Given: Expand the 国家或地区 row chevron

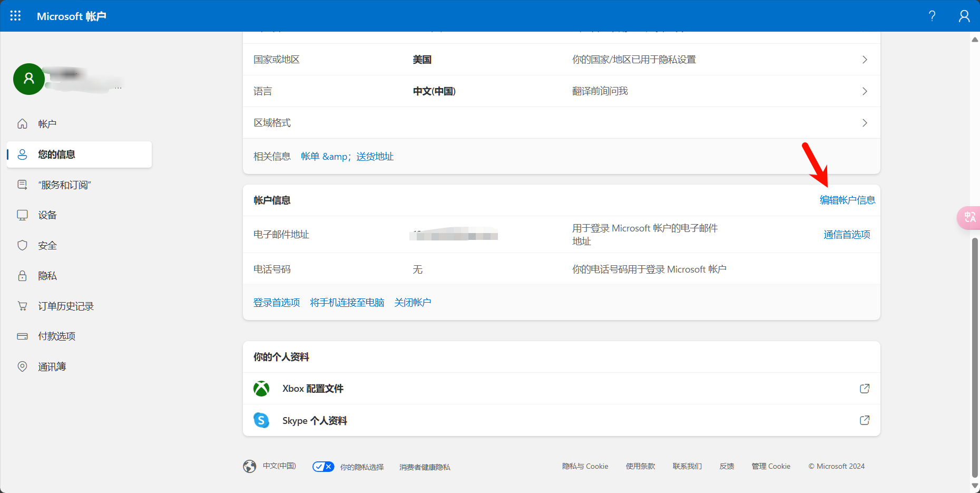Looking at the screenshot, I should (x=865, y=60).
